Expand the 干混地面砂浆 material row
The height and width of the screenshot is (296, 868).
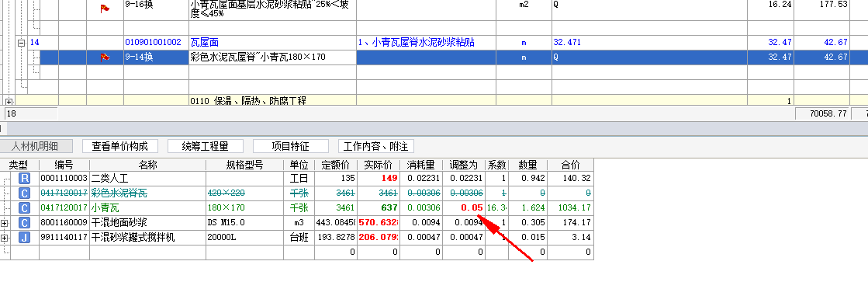[5, 223]
